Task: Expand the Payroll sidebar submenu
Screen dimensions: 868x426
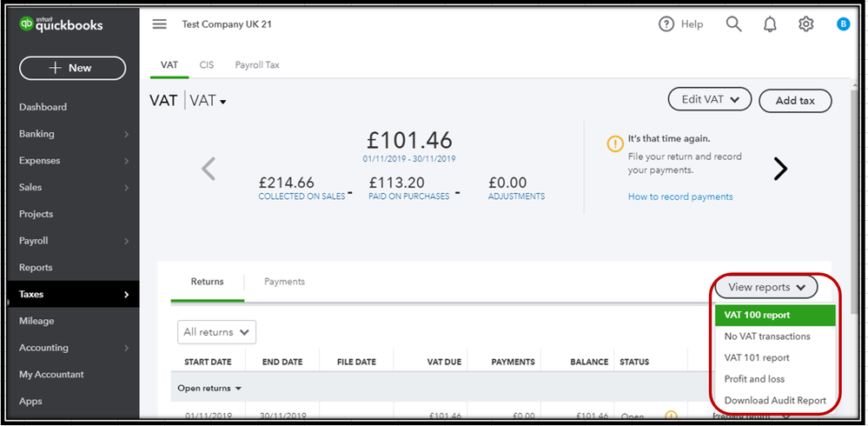Action: pos(126,241)
